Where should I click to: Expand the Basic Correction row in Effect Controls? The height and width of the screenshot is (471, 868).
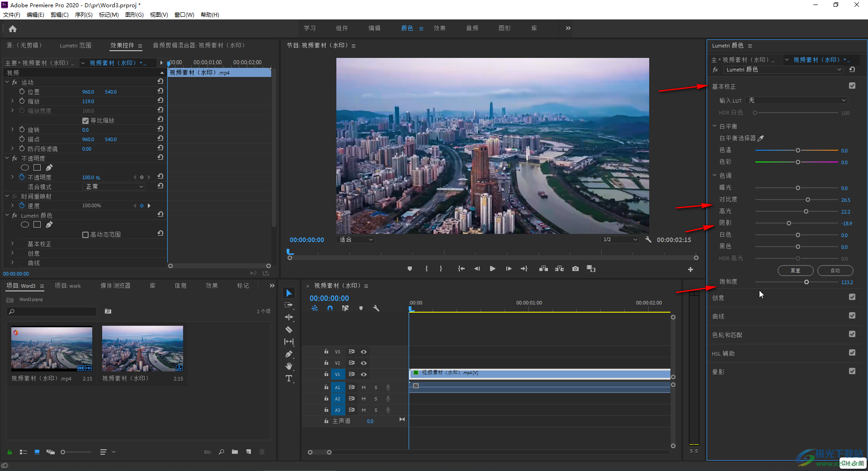[x=12, y=244]
